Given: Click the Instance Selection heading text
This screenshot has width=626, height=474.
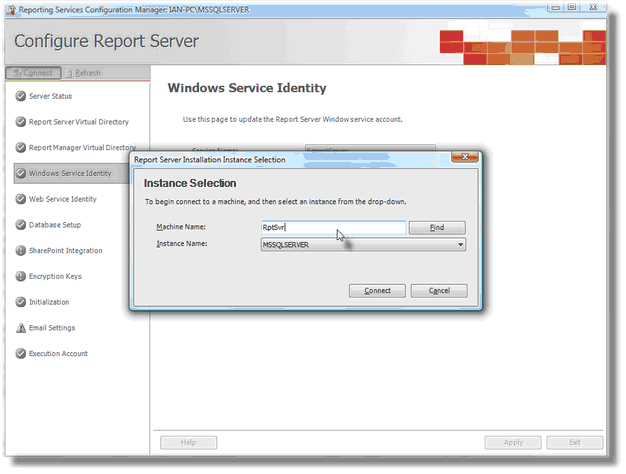Looking at the screenshot, I should click(190, 183).
